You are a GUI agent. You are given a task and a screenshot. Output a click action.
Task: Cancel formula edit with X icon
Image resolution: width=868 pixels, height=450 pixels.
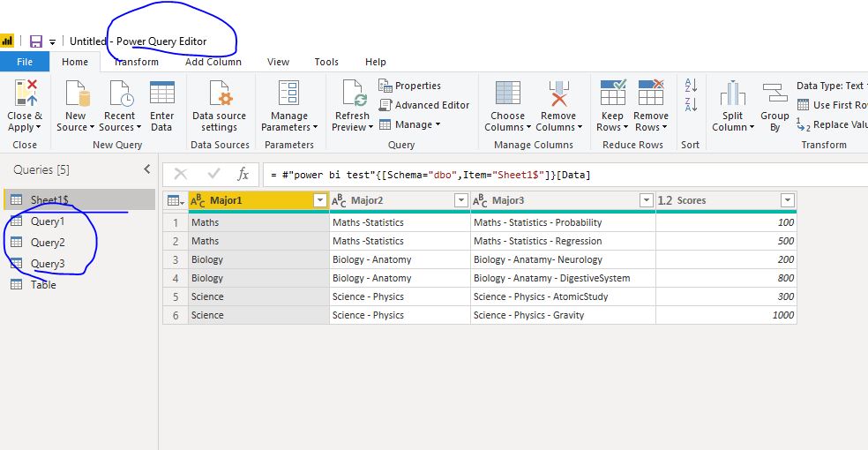click(181, 175)
